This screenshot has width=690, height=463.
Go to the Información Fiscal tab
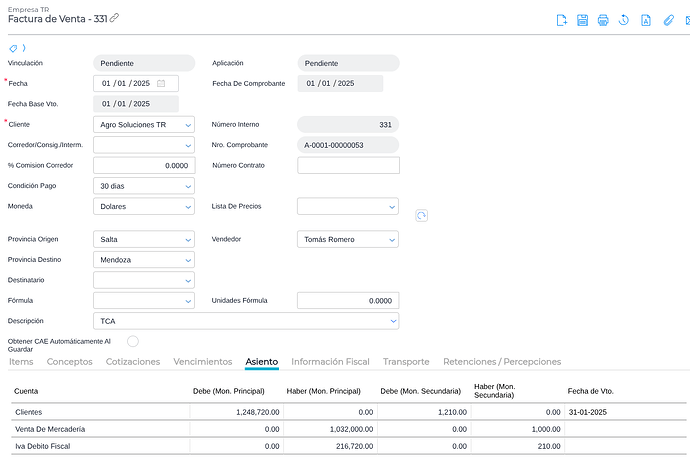330,361
